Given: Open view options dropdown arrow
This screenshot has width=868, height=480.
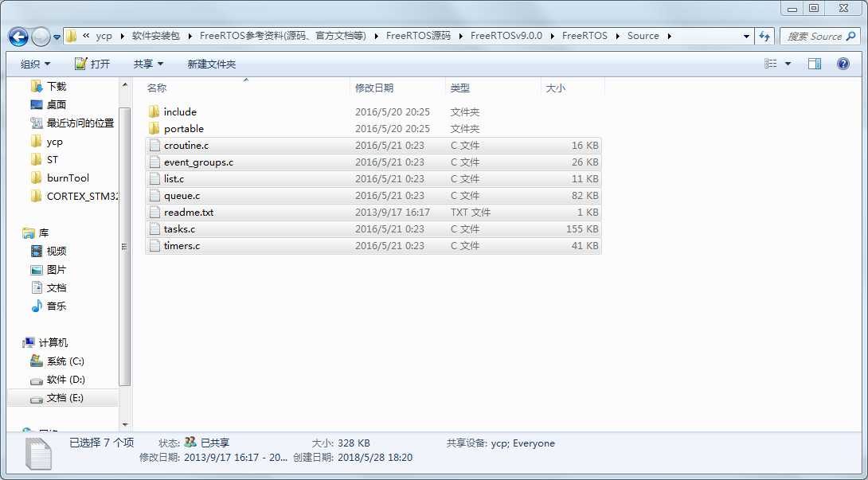Looking at the screenshot, I should tap(788, 64).
